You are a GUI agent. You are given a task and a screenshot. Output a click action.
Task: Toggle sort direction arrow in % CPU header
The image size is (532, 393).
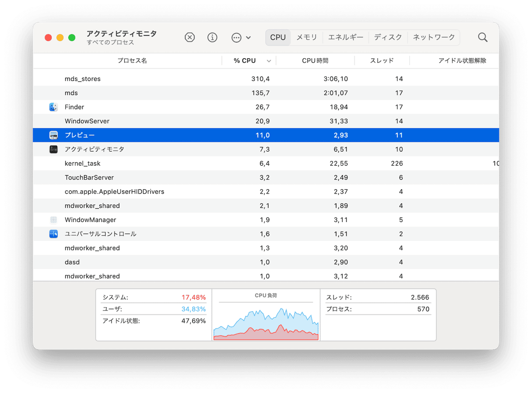[x=269, y=61]
